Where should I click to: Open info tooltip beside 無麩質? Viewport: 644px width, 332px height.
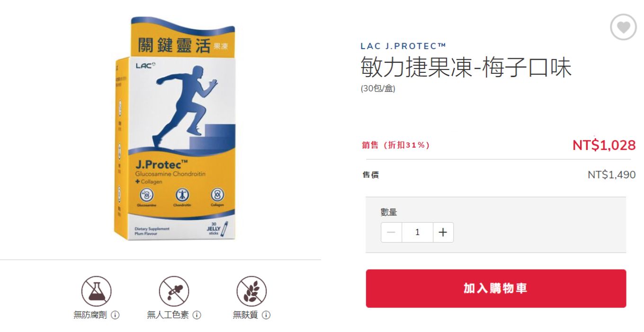[x=266, y=315]
